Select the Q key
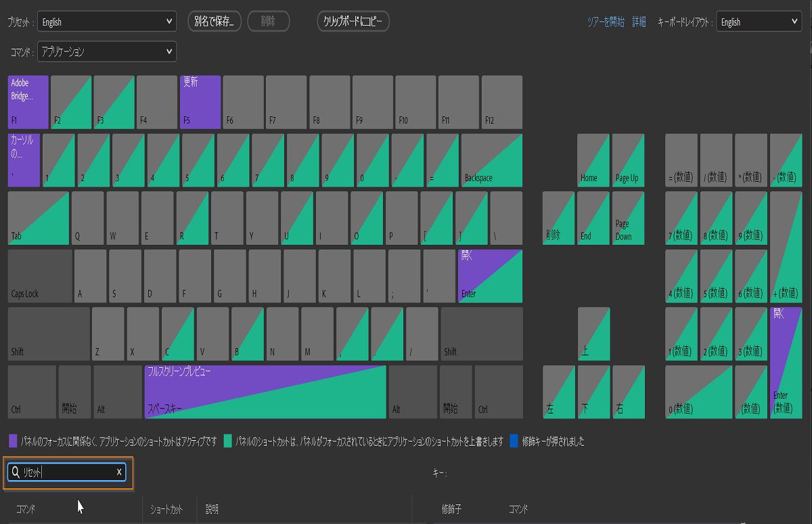Viewport: 812px width, 524px height. [x=88, y=218]
